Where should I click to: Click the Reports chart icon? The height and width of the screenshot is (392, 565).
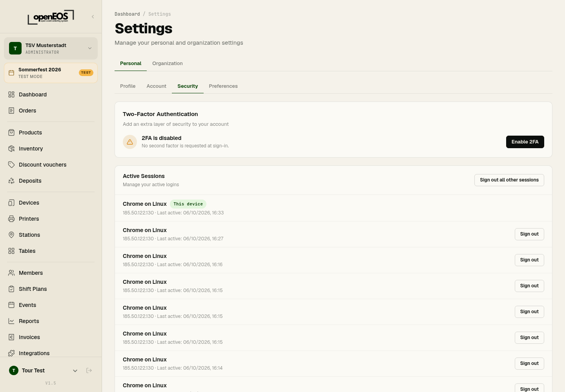click(x=11, y=321)
